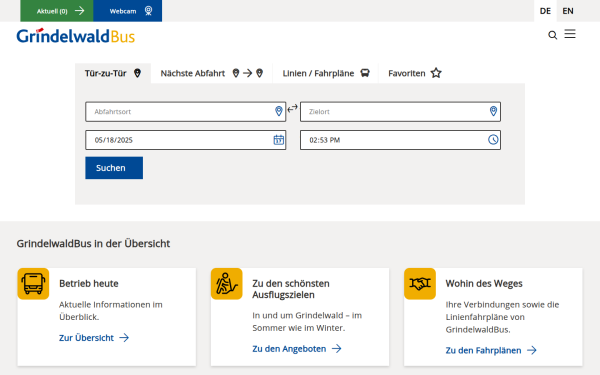
Task: Switch language to DE
Action: click(x=545, y=11)
